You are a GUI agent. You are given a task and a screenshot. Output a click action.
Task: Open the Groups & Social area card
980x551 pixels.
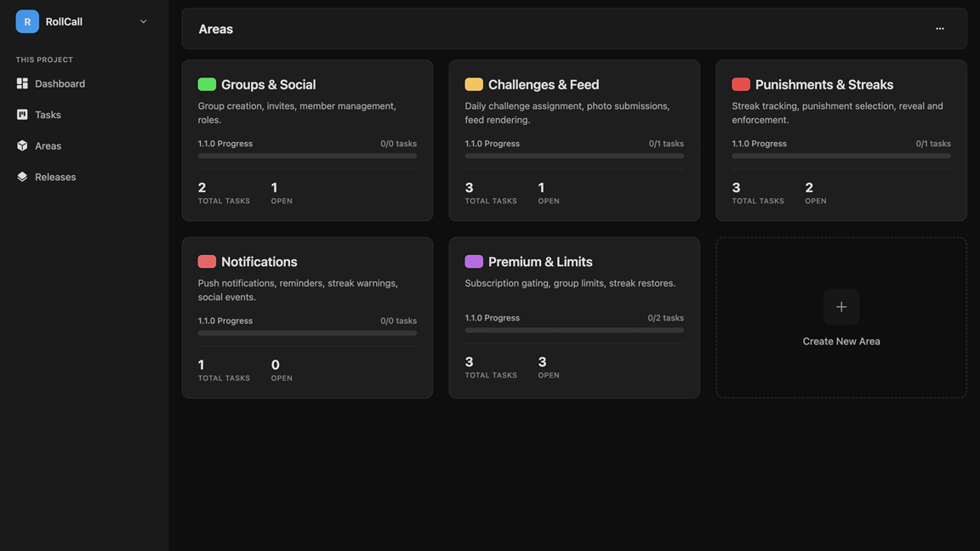pos(307,139)
